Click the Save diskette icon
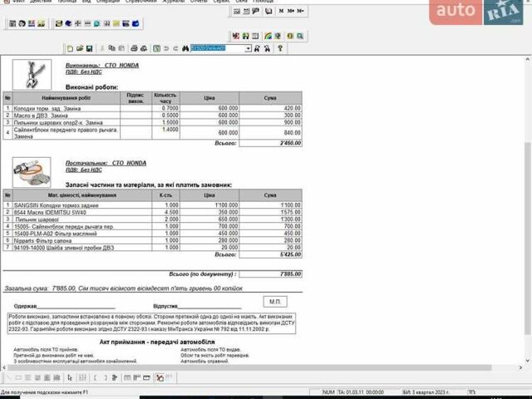The width and height of the screenshot is (532, 399). tap(90, 49)
